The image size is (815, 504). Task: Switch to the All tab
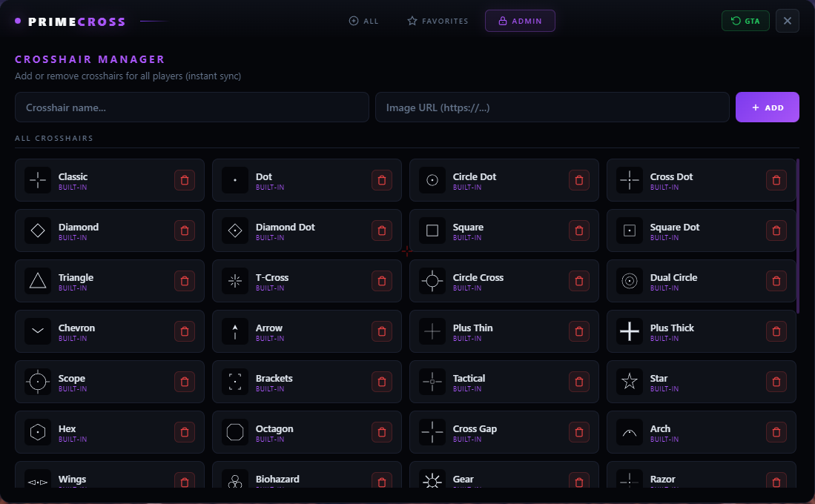(x=363, y=21)
